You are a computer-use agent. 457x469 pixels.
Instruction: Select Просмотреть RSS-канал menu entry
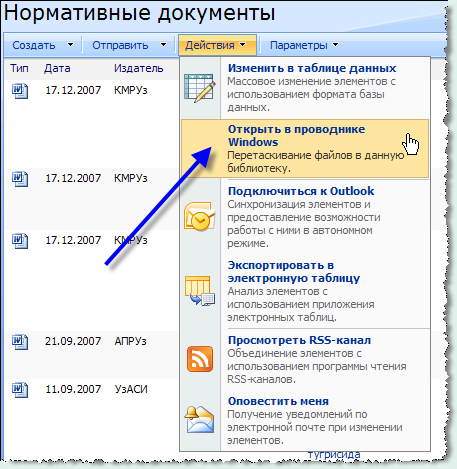[305, 359]
